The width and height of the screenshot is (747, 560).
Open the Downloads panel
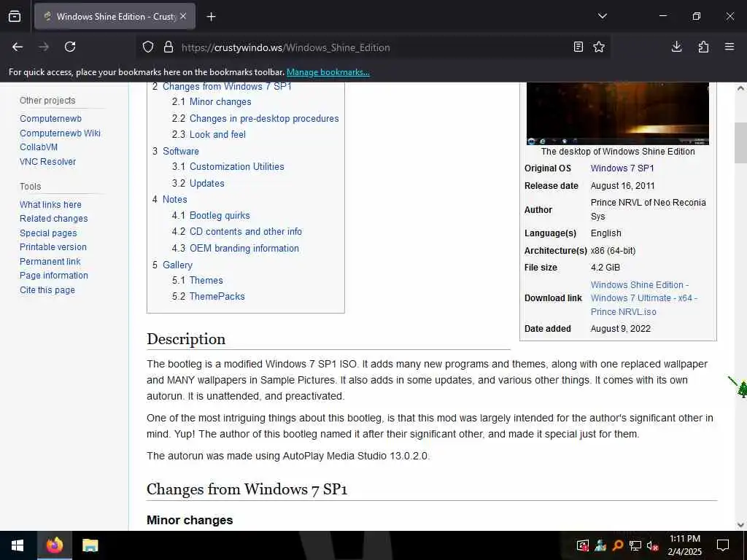676,47
